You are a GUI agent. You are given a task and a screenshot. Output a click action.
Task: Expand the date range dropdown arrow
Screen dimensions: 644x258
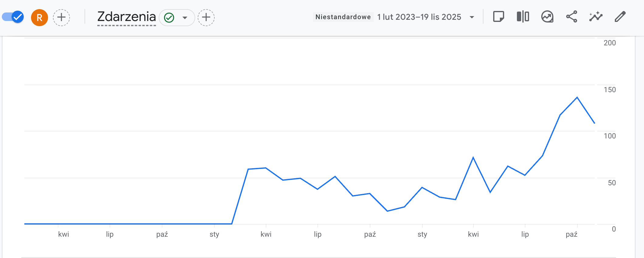[x=472, y=17]
